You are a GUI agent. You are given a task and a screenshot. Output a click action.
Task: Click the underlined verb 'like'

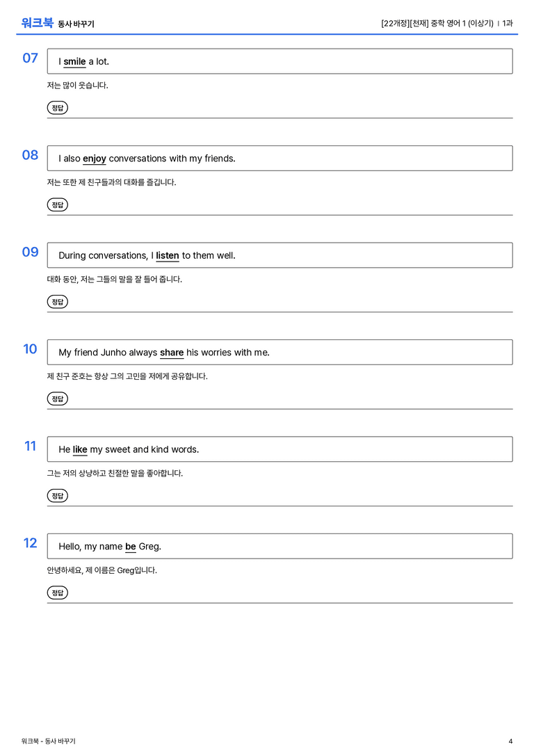tap(80, 449)
